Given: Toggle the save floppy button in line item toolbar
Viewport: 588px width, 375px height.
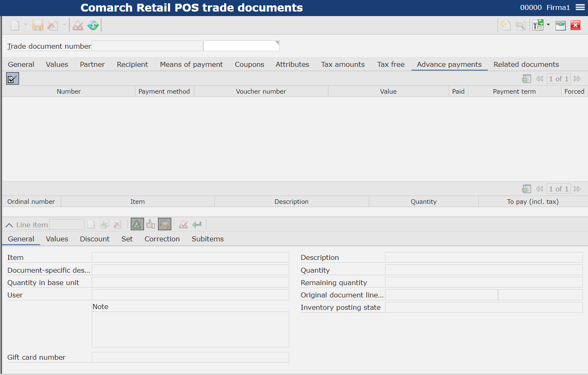Looking at the screenshot, I should coord(165,224).
